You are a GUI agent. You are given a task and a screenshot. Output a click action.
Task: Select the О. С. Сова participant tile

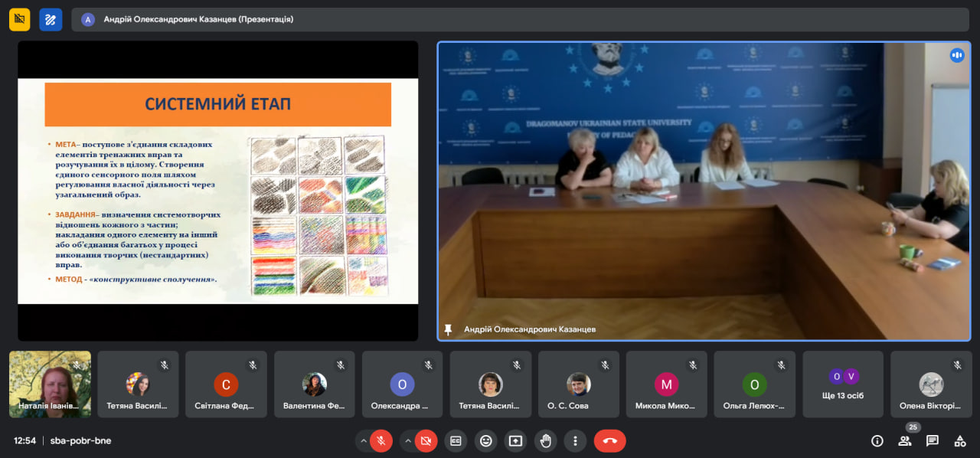[578, 384]
